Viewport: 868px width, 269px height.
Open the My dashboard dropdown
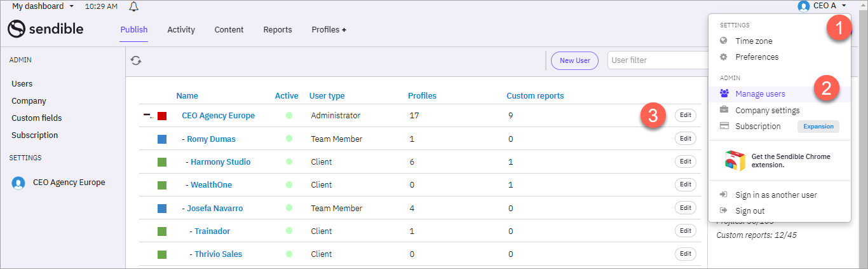43,6
